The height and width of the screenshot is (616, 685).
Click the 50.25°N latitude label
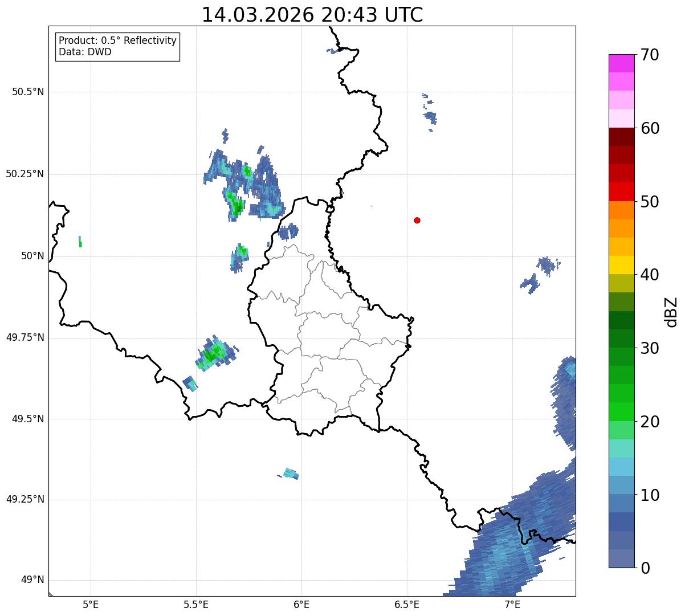pos(25,174)
